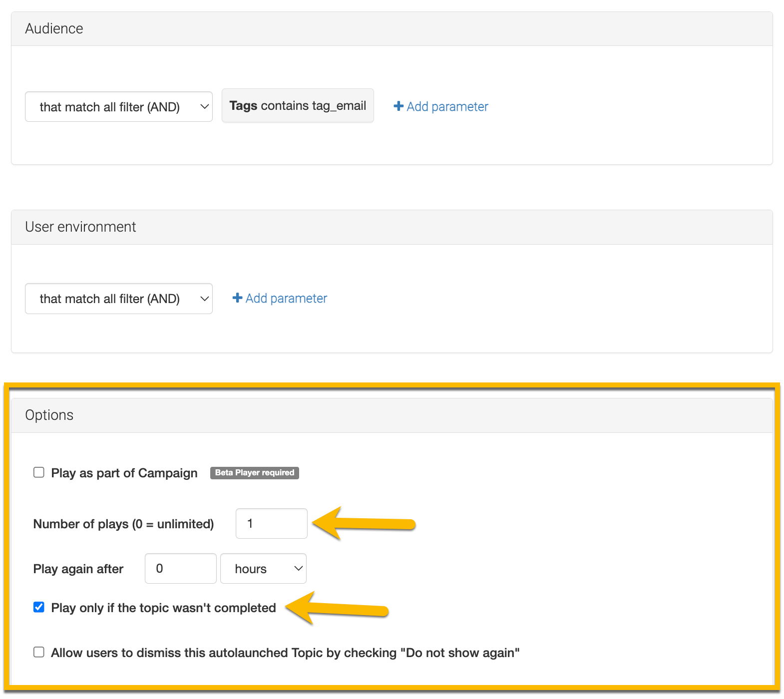Focus the Number of plays input field
Screen dimensions: 784x699
coord(271,523)
